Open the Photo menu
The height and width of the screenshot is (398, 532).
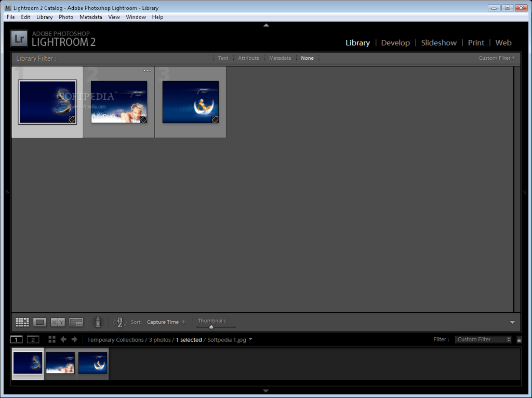66,17
